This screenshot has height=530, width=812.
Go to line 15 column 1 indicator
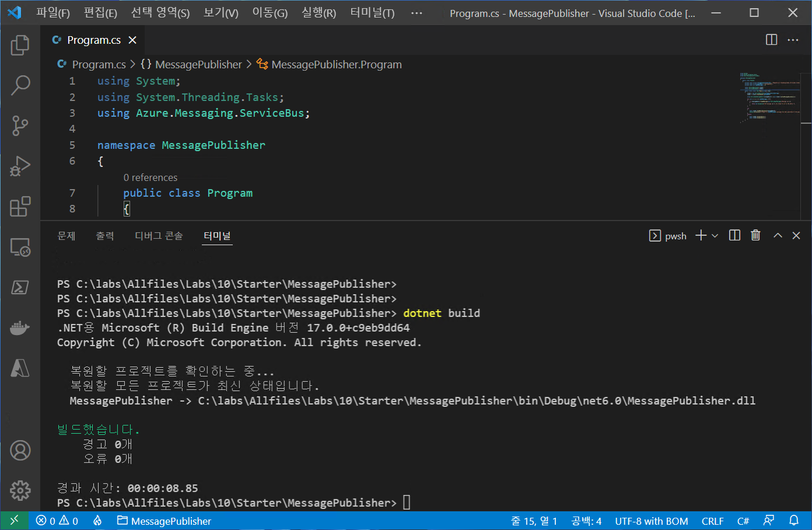click(x=534, y=521)
